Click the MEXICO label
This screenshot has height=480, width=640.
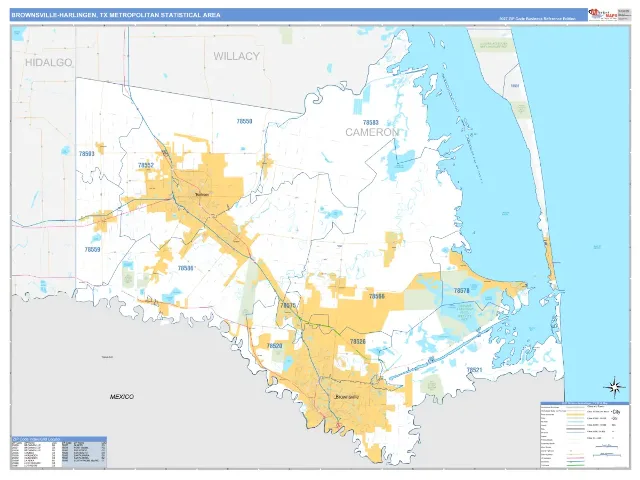122,397
